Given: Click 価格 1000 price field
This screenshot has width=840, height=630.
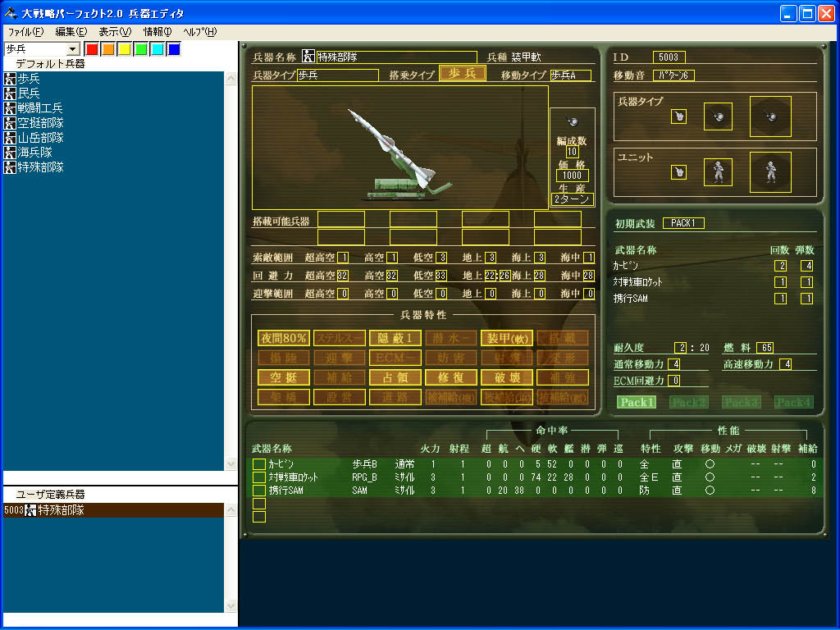Looking at the screenshot, I should point(572,176).
